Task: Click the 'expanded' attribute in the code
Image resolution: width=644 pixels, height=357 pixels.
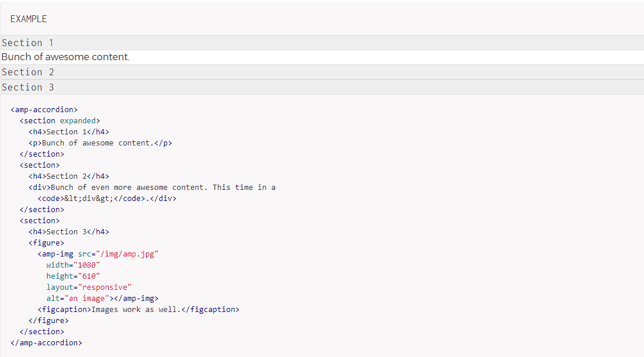Action: (78, 120)
